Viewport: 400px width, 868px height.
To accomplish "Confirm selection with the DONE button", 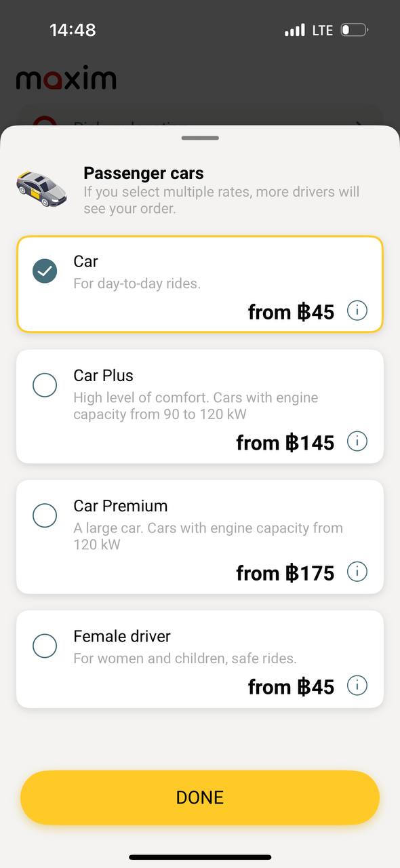I will click(x=200, y=797).
